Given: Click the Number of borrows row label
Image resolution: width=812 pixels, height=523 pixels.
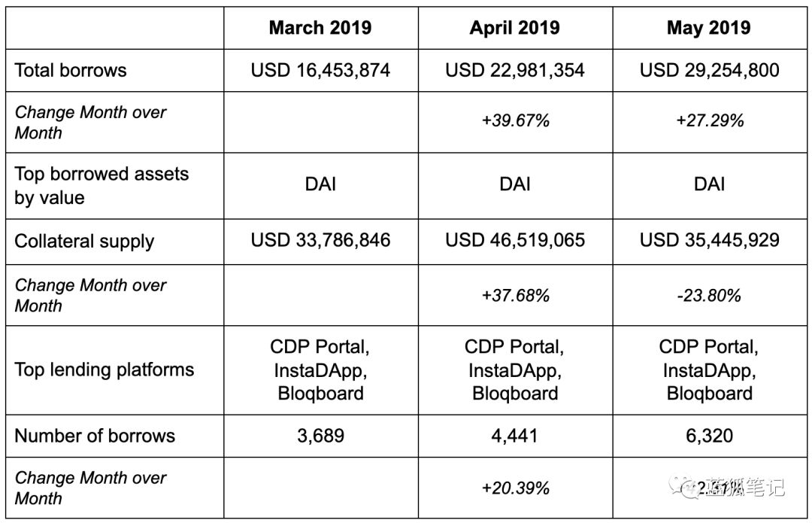Looking at the screenshot, I should (95, 436).
